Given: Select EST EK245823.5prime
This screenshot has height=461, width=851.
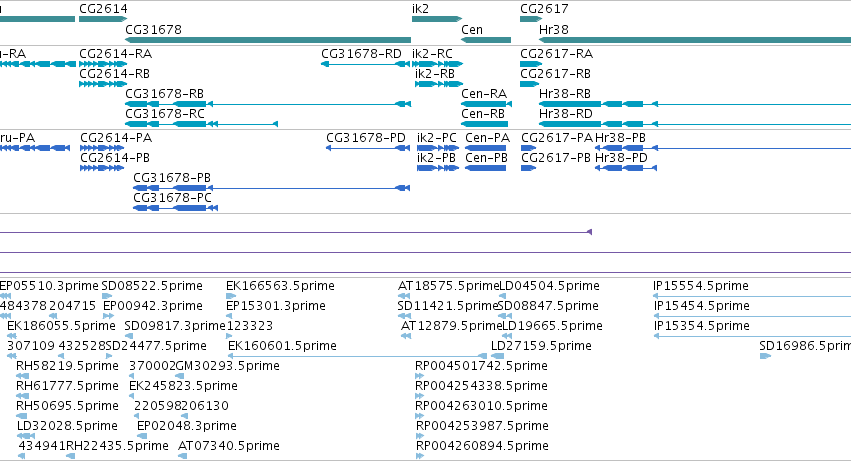Looking at the screenshot, I should (183, 386).
